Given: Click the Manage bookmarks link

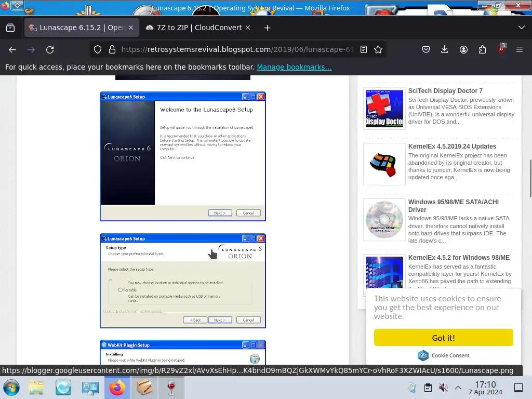Looking at the screenshot, I should 294,67.
